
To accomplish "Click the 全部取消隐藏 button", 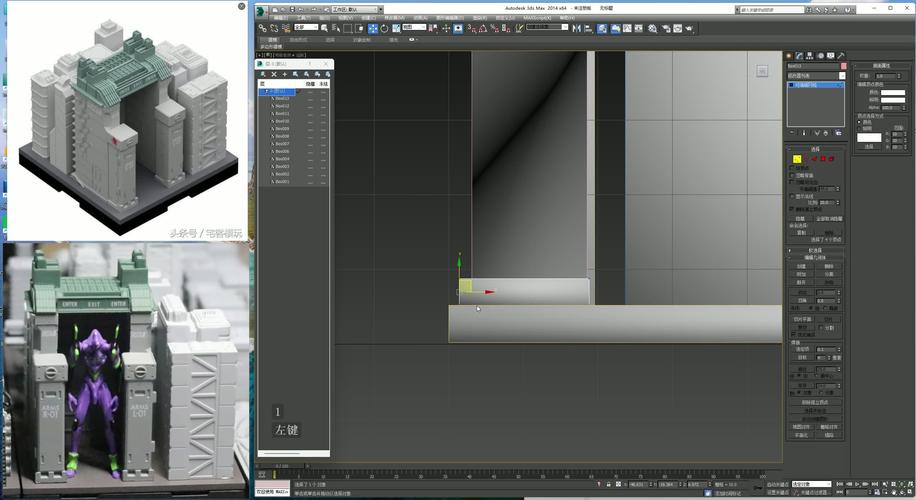I will [x=829, y=218].
